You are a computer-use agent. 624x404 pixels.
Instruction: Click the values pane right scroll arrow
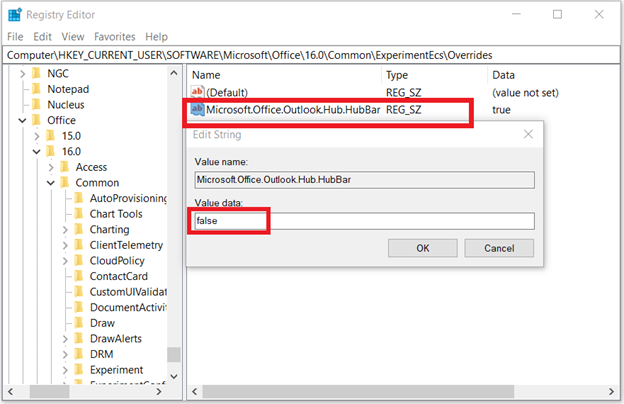click(x=611, y=392)
